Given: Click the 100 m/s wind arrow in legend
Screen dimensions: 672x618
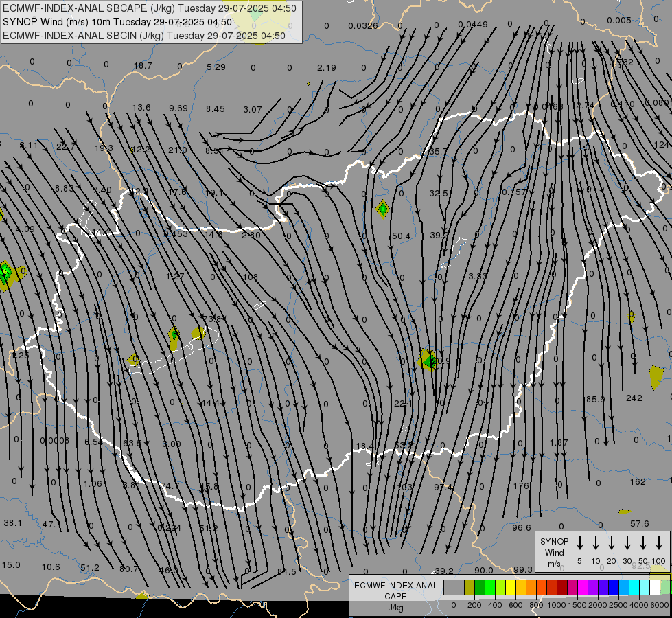Looking at the screenshot, I should tap(659, 543).
